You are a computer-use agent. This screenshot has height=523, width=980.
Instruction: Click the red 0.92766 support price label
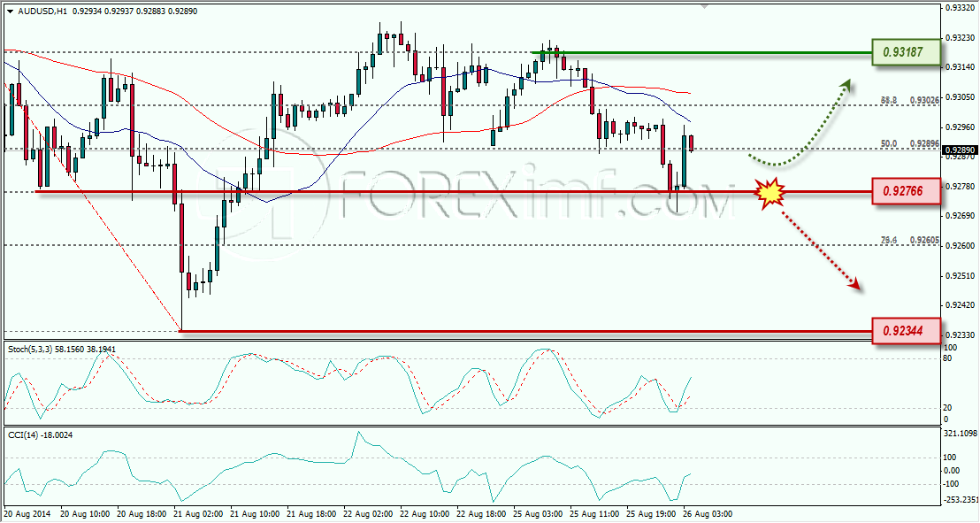pos(907,190)
